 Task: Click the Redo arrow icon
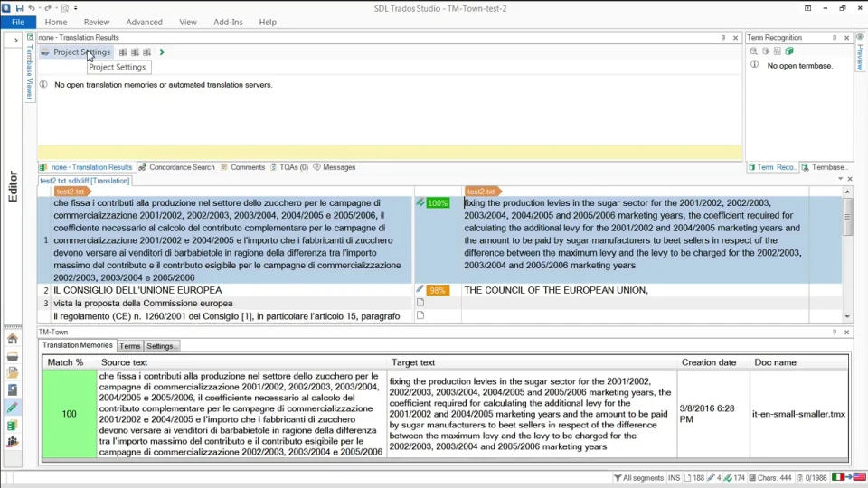pos(48,8)
